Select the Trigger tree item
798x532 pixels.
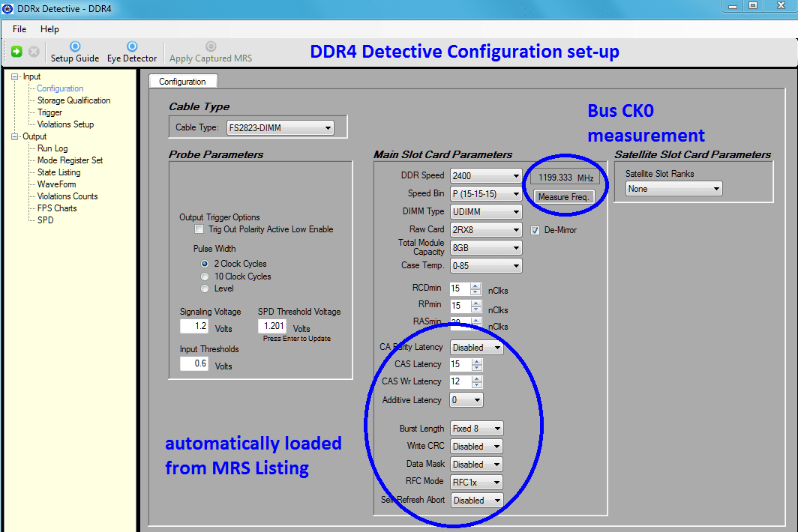click(x=49, y=112)
